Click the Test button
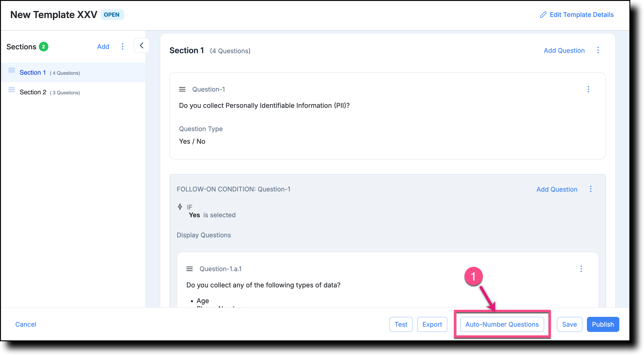This screenshot has width=644, height=355. point(401,324)
